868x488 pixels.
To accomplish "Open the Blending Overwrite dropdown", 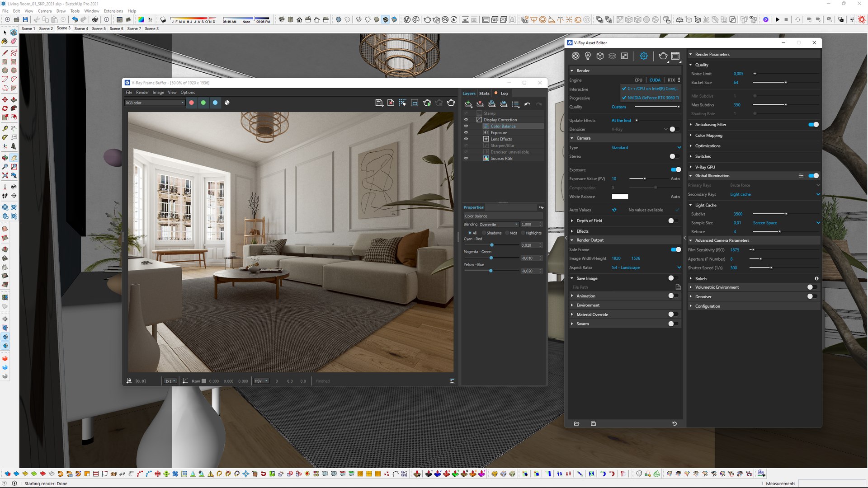I will tap(499, 225).
